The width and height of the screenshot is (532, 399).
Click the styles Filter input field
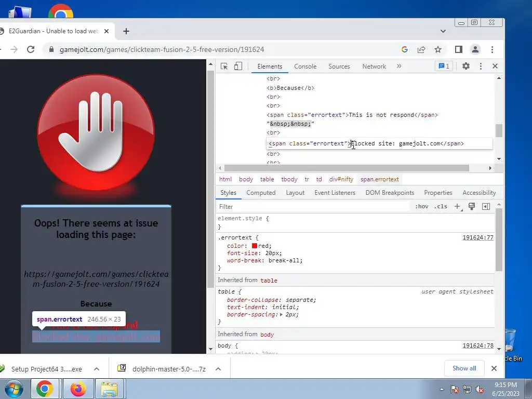pyautogui.click(x=312, y=207)
